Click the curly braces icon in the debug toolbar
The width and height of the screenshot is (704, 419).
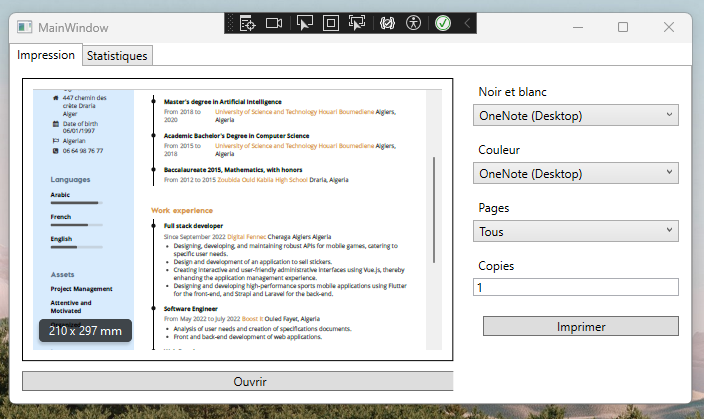[x=387, y=23]
